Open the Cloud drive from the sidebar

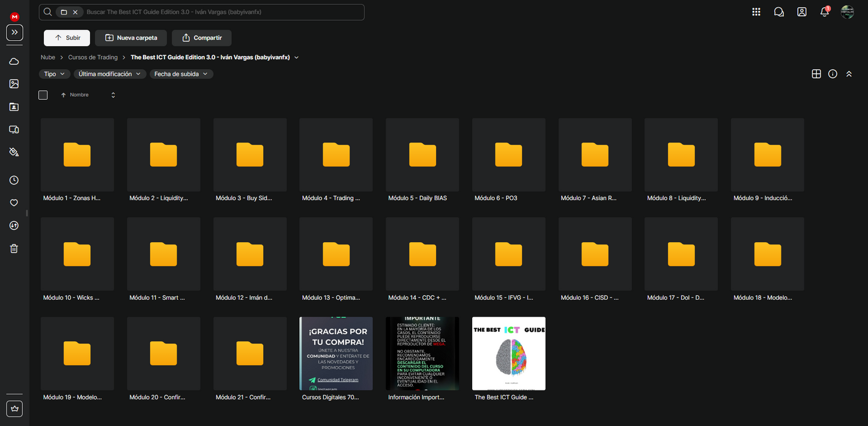[14, 61]
